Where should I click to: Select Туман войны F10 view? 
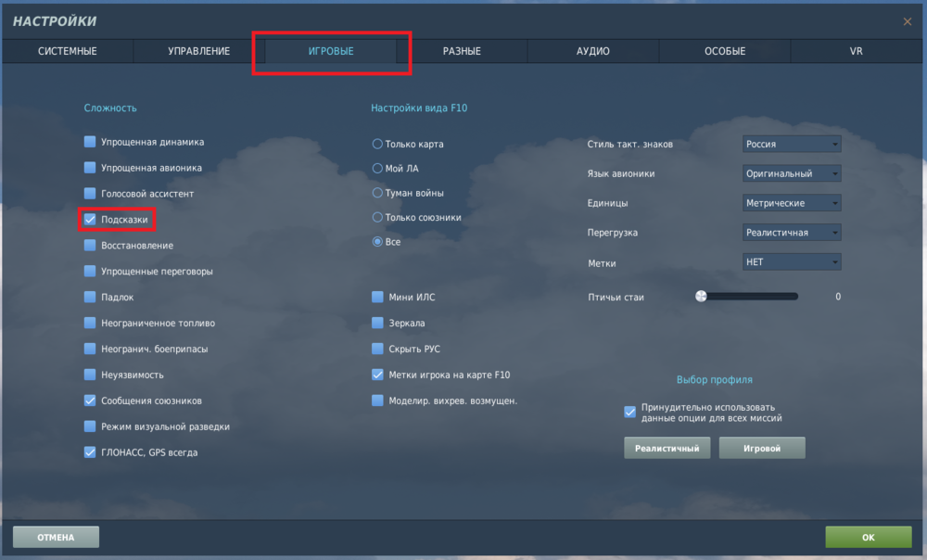[x=377, y=193]
